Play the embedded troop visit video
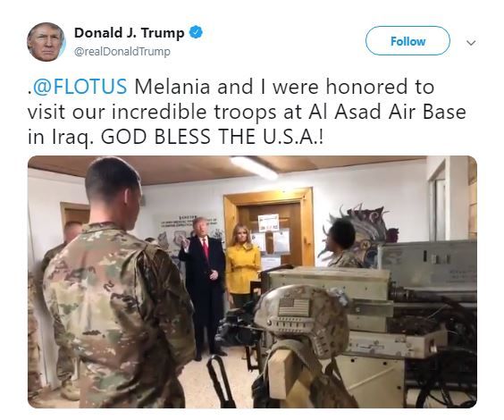 click(x=252, y=281)
